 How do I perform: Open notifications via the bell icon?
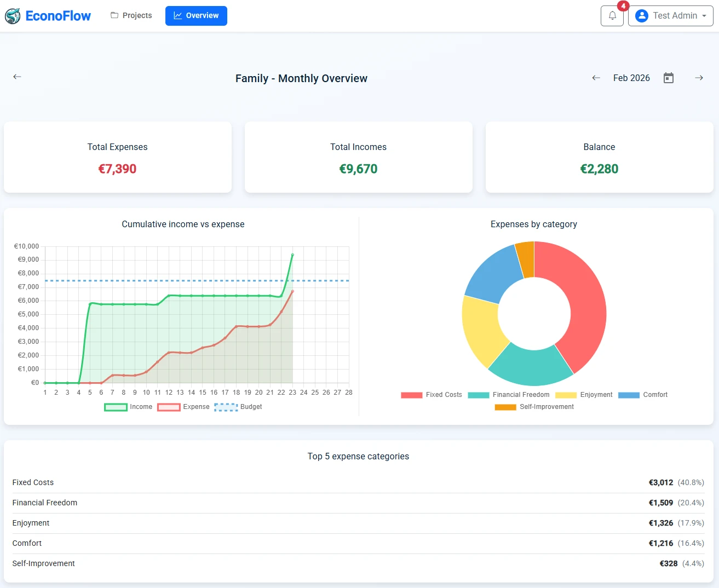click(x=612, y=15)
